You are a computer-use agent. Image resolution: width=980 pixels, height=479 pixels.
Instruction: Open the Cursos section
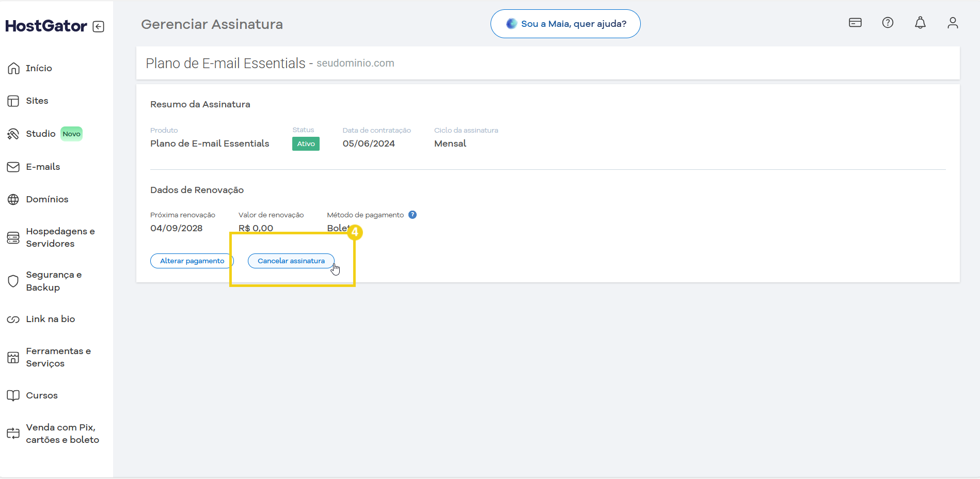42,395
